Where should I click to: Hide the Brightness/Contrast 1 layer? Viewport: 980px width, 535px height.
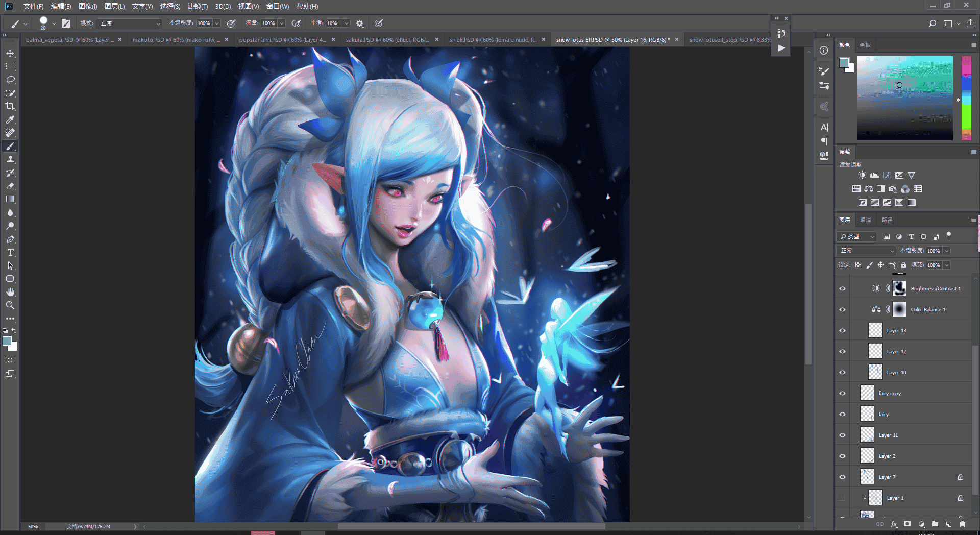[842, 288]
